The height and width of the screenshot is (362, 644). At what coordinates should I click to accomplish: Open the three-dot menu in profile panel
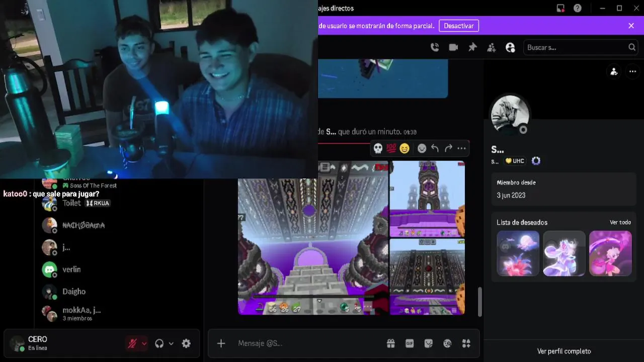point(632,71)
